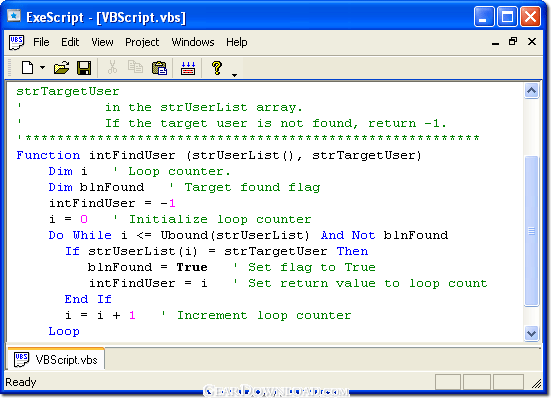Open the View menu
The width and height of the screenshot is (552, 399).
tap(102, 42)
